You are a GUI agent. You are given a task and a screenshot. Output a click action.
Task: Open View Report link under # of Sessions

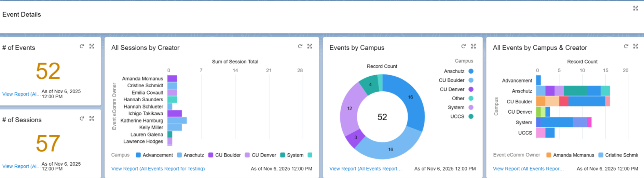click(21, 166)
